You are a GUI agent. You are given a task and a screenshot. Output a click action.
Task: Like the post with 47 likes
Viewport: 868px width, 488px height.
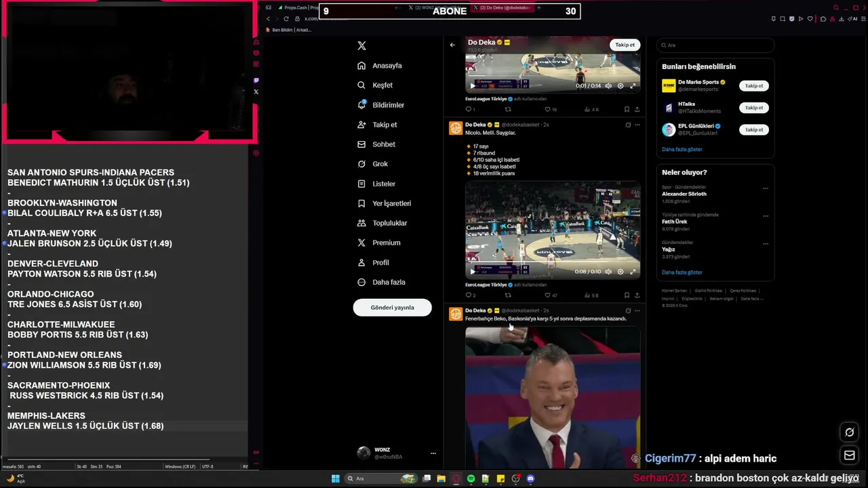click(551, 295)
